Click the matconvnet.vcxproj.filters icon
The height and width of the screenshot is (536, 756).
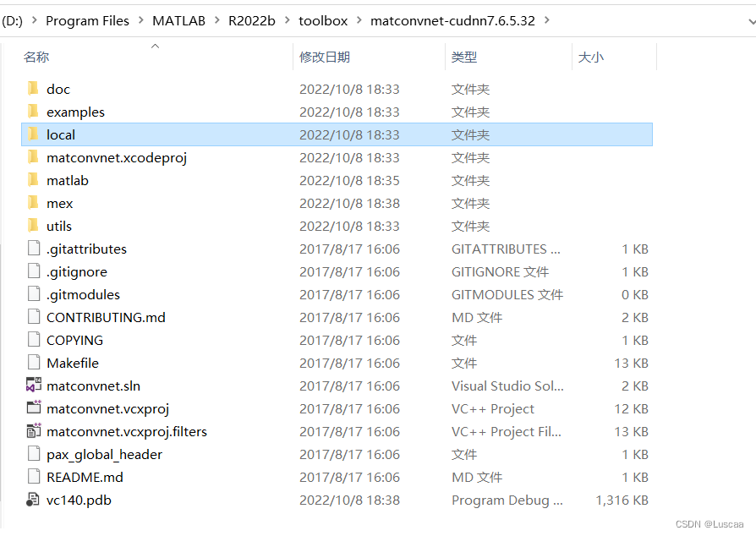[x=34, y=430]
